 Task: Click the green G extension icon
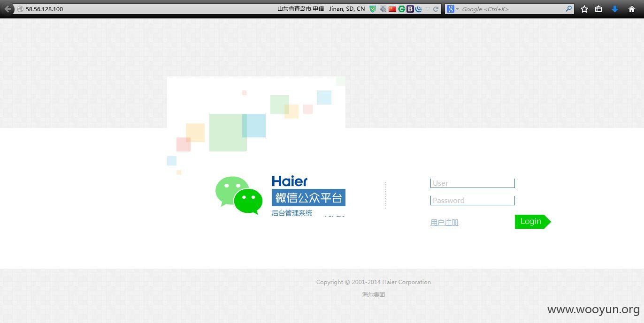point(401,9)
